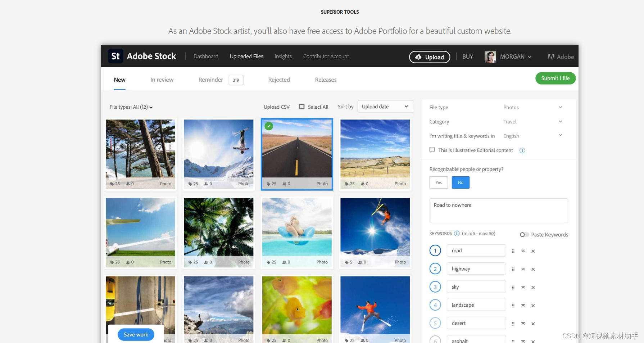The height and width of the screenshot is (343, 644).
Task: Click the Adobe logo in header
Action: pos(561,57)
